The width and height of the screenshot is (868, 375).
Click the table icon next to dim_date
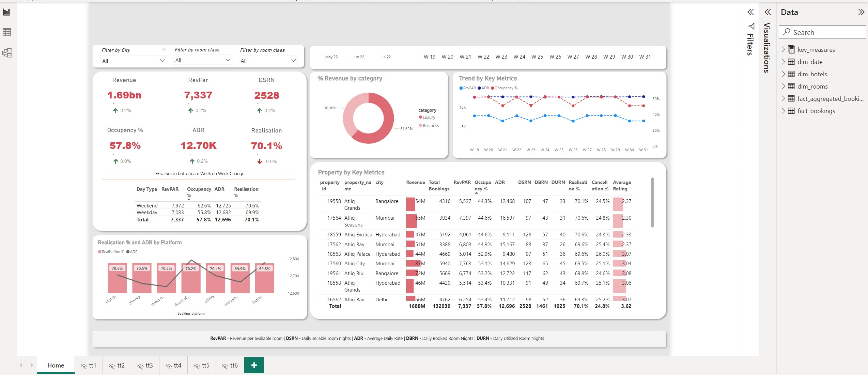coord(791,62)
